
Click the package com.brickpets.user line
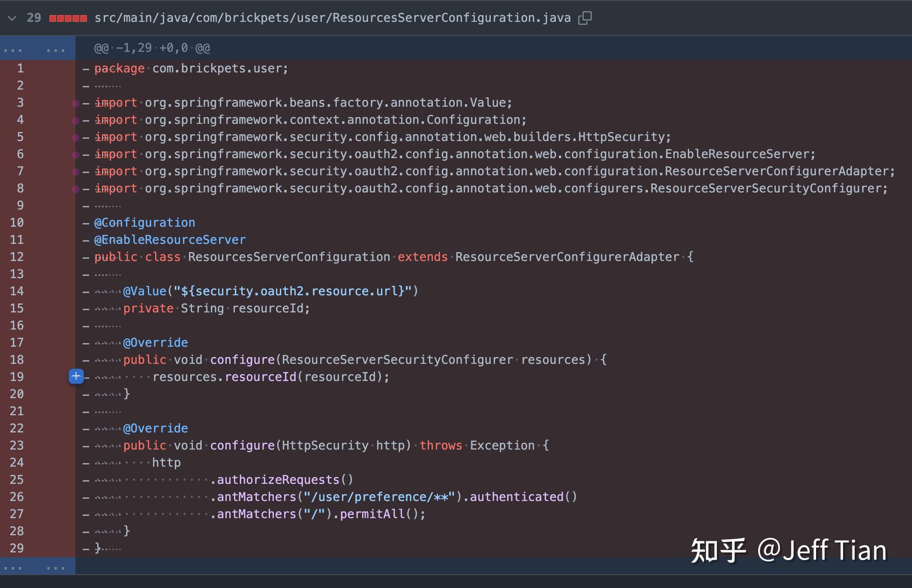pos(191,69)
